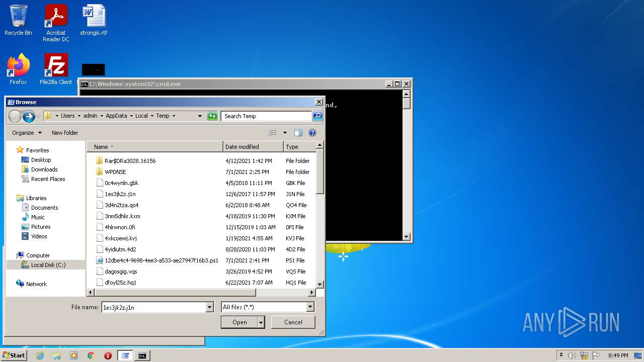Open recent pages dropdown next to Forward
Viewport: 644px width, 362px height.
tap(38, 116)
